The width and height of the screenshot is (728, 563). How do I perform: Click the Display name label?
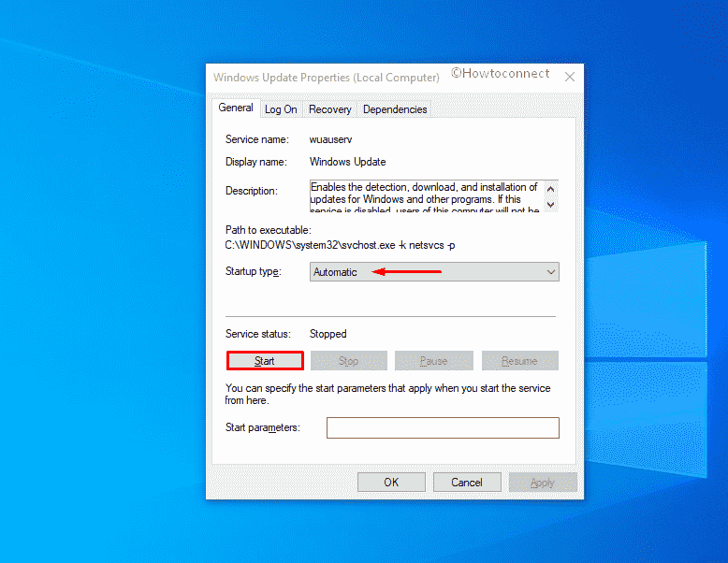click(256, 162)
